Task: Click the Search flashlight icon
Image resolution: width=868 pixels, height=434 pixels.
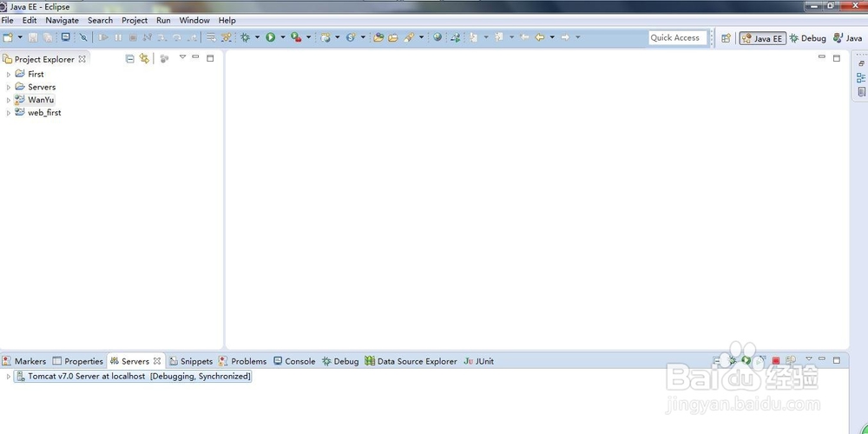Action: (409, 37)
